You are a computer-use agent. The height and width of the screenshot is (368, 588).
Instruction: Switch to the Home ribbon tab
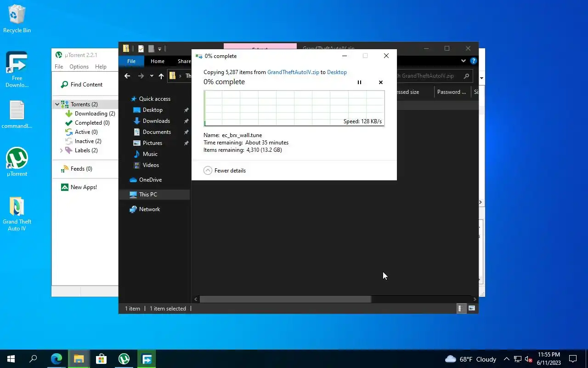coord(158,61)
